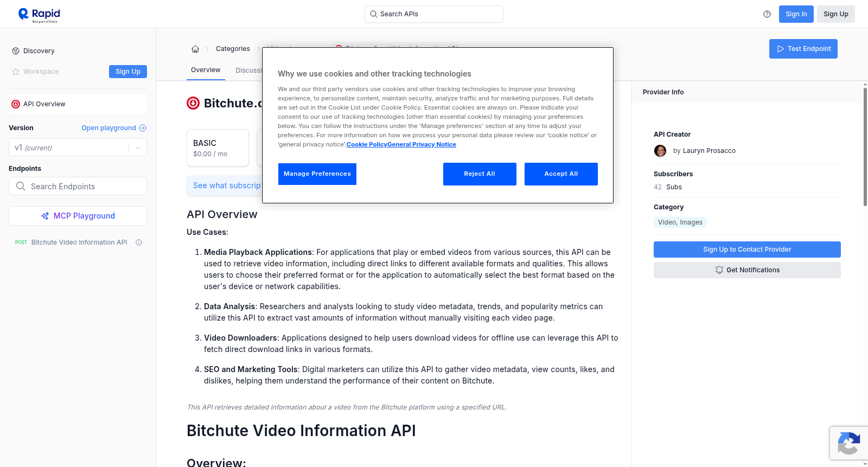The image size is (868, 467).
Task: Switch to the Overview tab
Action: coord(206,70)
